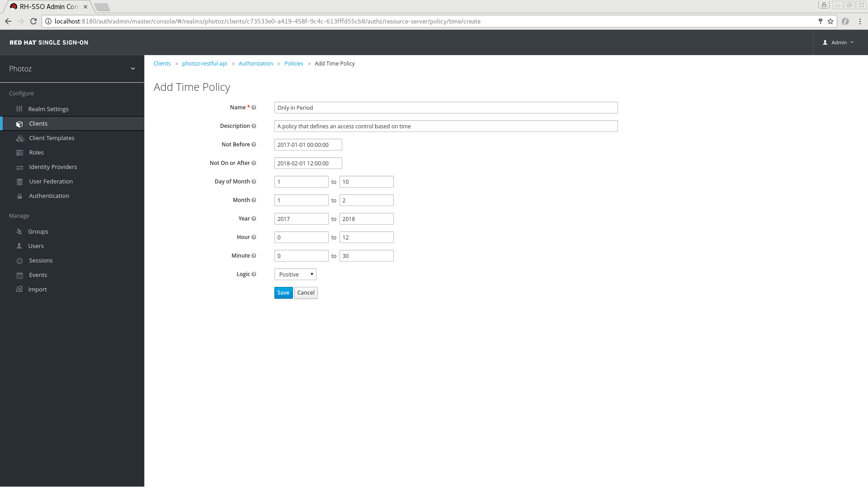Click the Clients icon in sidebar
Viewport: 868px width, 488px height.
tap(20, 123)
